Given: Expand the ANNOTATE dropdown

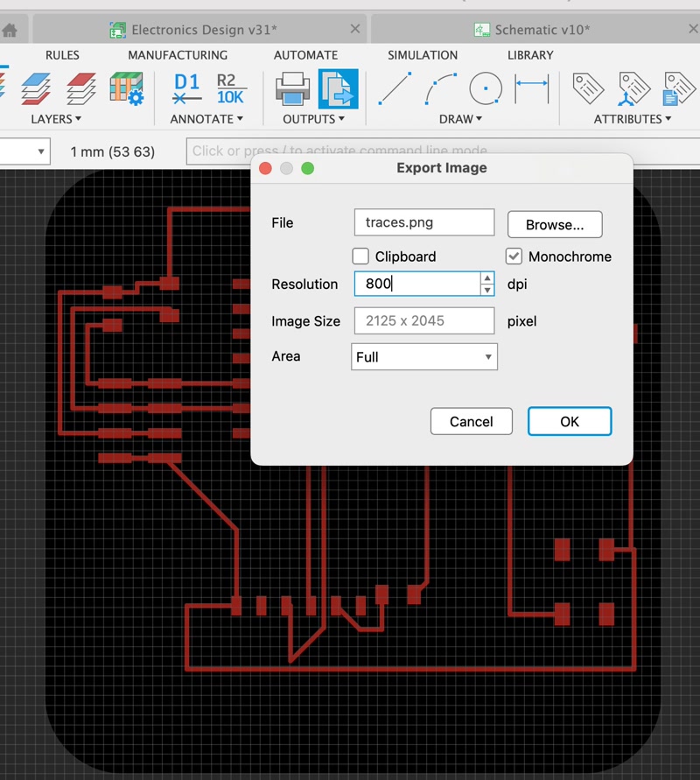Looking at the screenshot, I should click(x=206, y=119).
